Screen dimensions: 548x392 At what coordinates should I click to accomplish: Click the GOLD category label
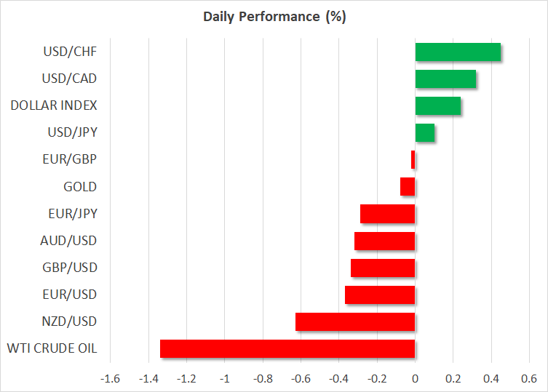click(80, 187)
